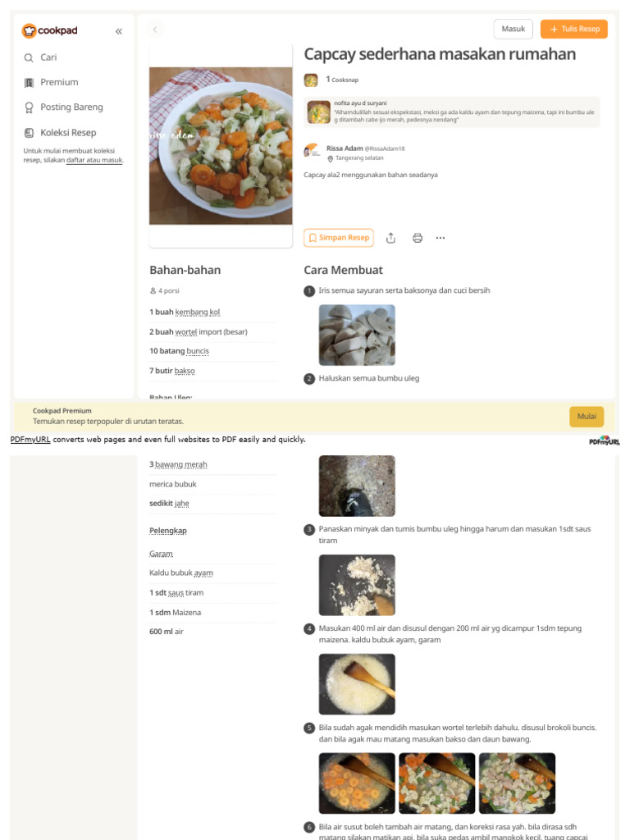The width and height of the screenshot is (630, 840).
Task: Open the 'kembang kol' ingredient link
Action: pos(197,312)
